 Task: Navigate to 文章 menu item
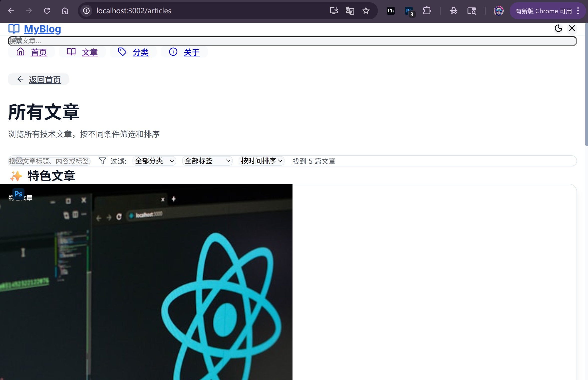coord(90,52)
